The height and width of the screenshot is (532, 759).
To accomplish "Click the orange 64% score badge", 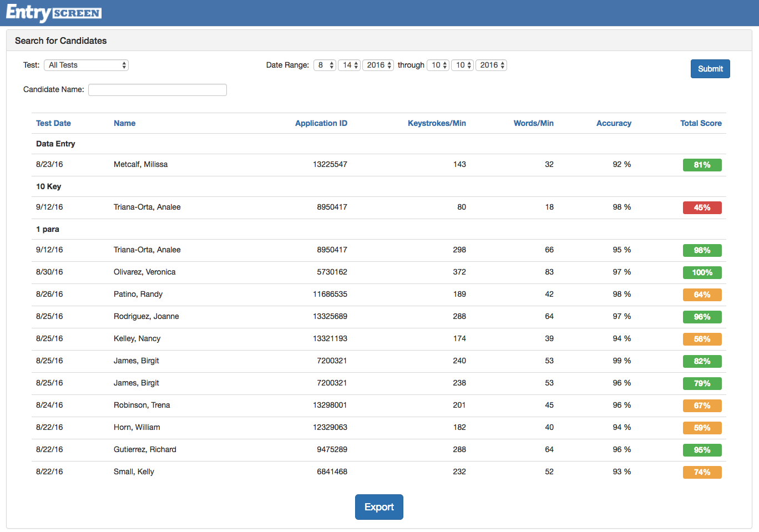I will tap(702, 295).
